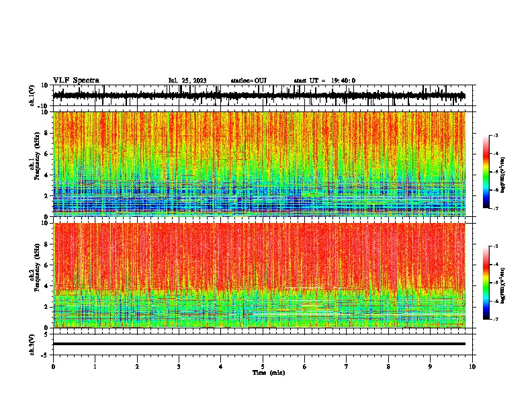Click the "9" tick on the time axis

[430, 367]
